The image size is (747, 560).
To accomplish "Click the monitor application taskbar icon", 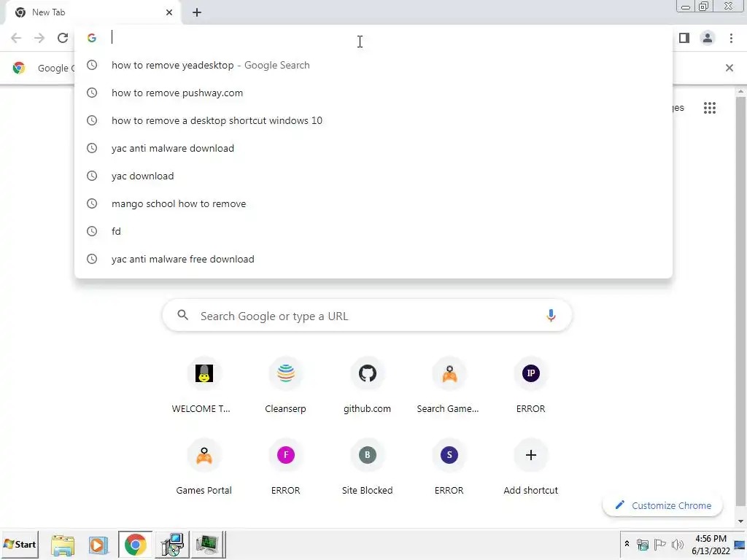I will (x=207, y=544).
